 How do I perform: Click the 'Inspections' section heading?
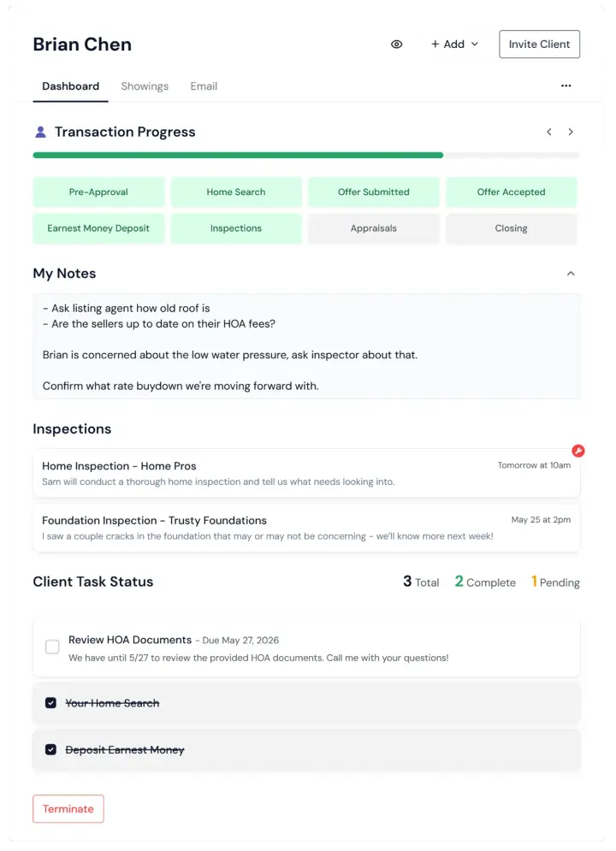pos(72,428)
